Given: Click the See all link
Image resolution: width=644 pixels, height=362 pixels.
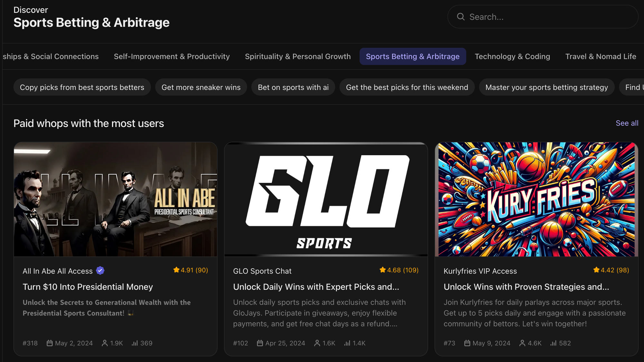Looking at the screenshot, I should tap(626, 123).
